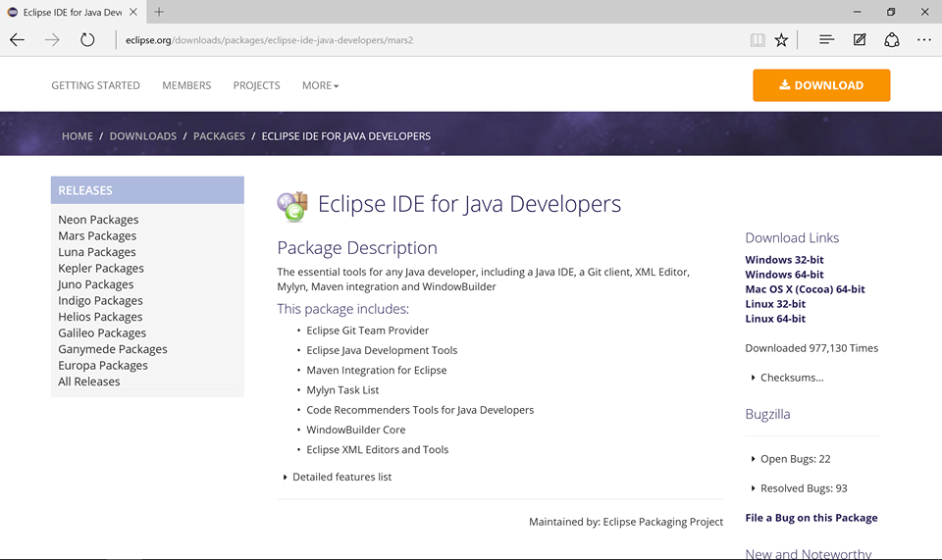Download the Linux 32-bit package
This screenshot has height=560, width=942.
pyautogui.click(x=775, y=304)
